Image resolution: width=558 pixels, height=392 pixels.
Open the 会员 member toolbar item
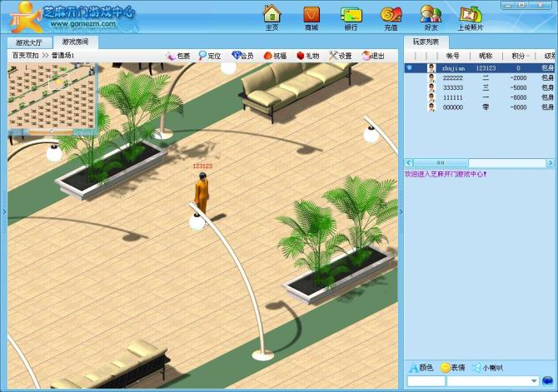click(x=242, y=56)
